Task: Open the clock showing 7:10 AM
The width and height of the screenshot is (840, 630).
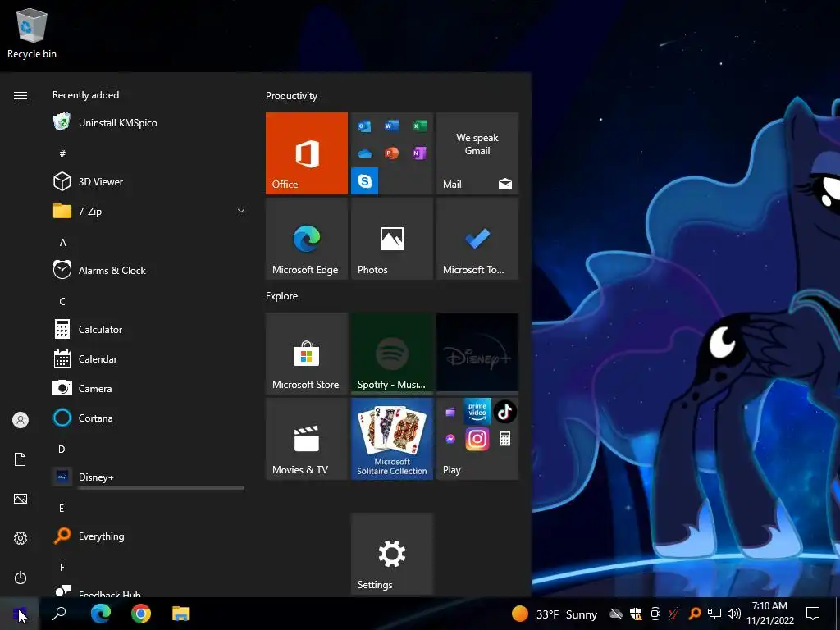Action: [769, 614]
